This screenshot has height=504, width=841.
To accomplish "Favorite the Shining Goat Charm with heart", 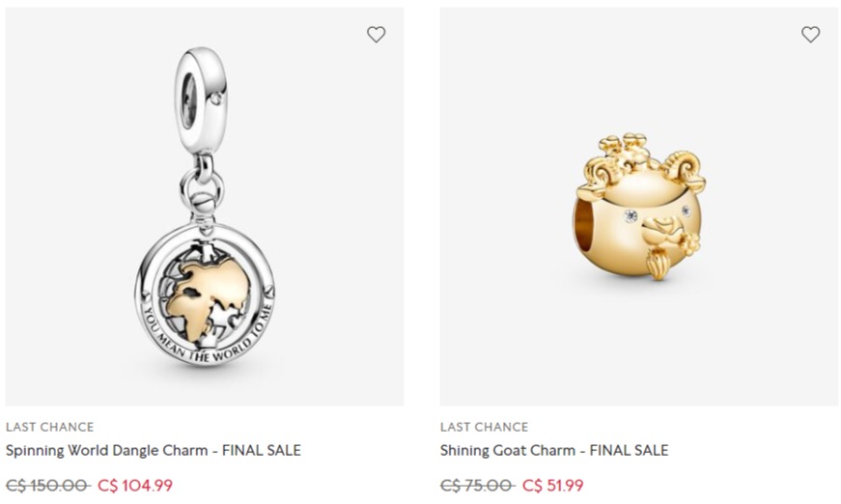I will 810,35.
